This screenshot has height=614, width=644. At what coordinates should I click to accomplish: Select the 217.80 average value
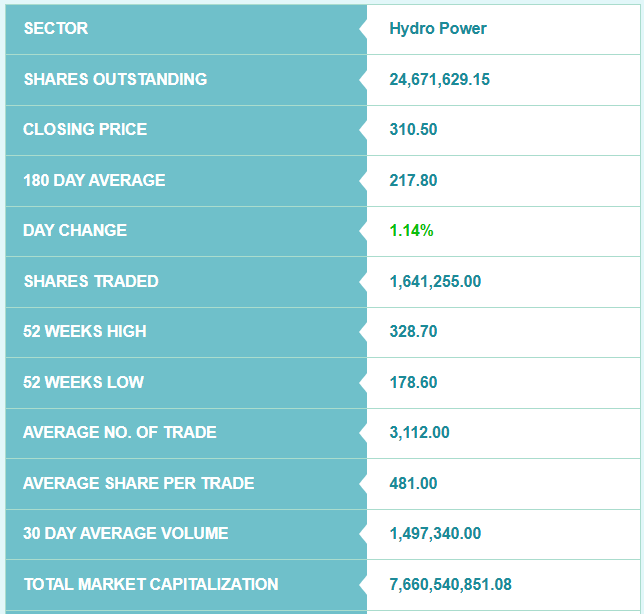click(x=413, y=181)
